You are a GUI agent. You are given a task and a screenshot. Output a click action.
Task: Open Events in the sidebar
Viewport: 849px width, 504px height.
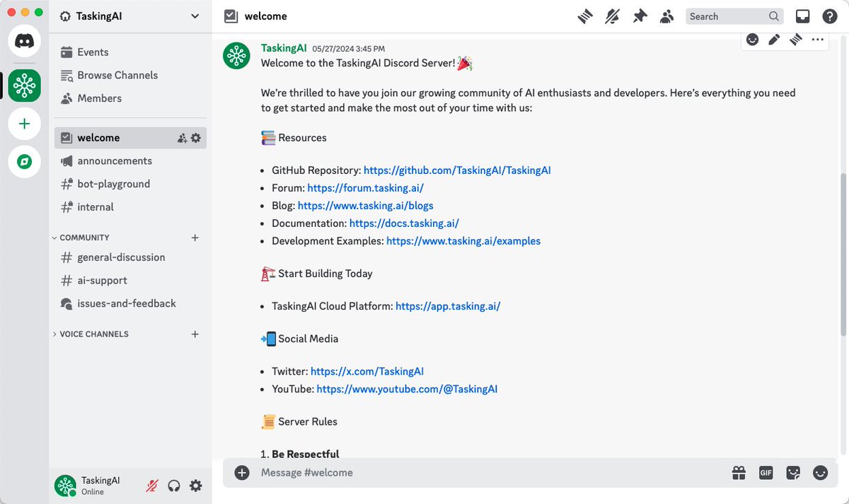click(130, 52)
